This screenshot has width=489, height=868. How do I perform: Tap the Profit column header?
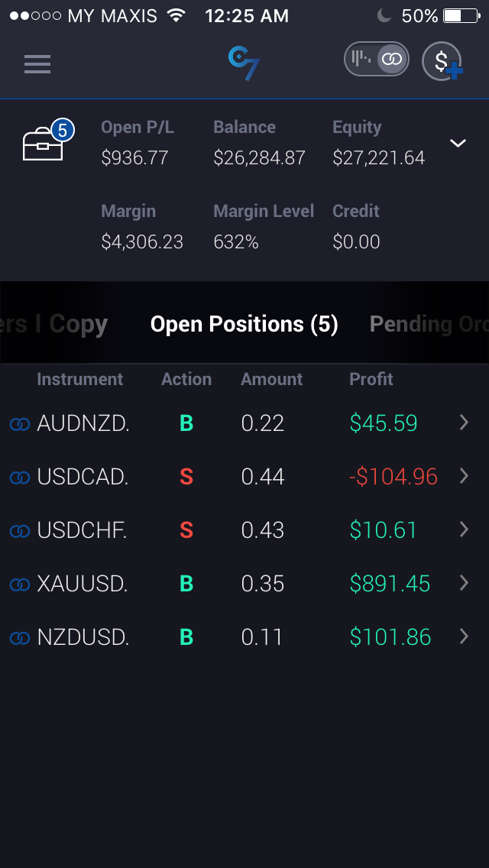371,379
